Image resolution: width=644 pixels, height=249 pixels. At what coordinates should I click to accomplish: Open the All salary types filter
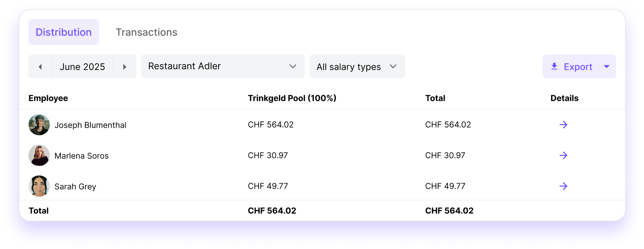point(357,66)
